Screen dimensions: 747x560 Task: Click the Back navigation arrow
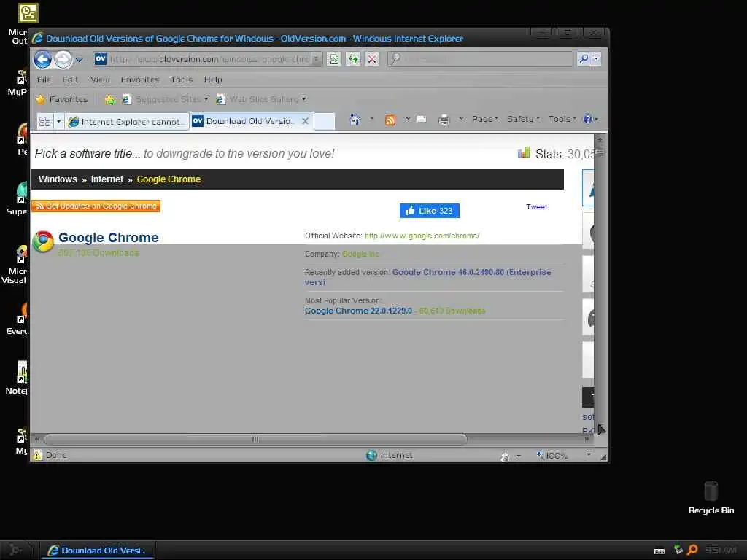pyautogui.click(x=42, y=60)
